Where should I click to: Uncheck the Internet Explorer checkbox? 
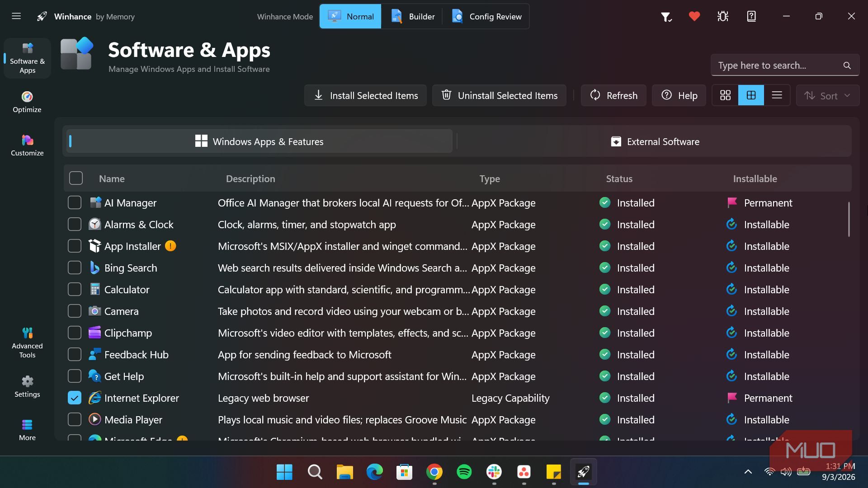[x=75, y=398]
